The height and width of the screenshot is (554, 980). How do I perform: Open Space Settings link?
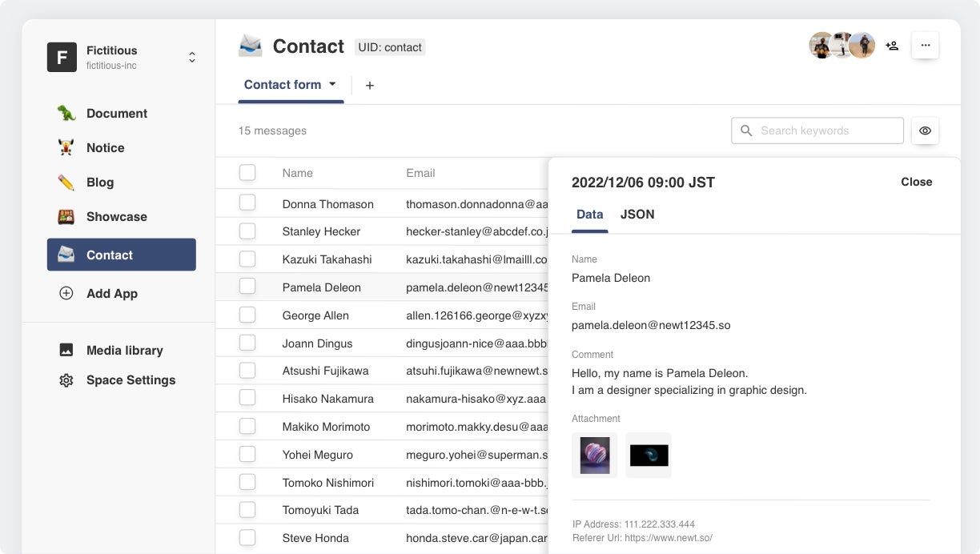pos(131,380)
